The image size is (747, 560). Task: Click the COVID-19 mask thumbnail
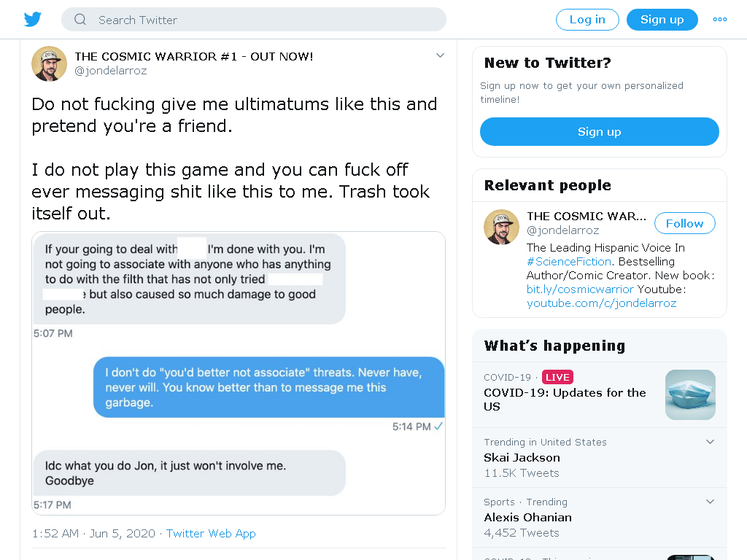690,394
